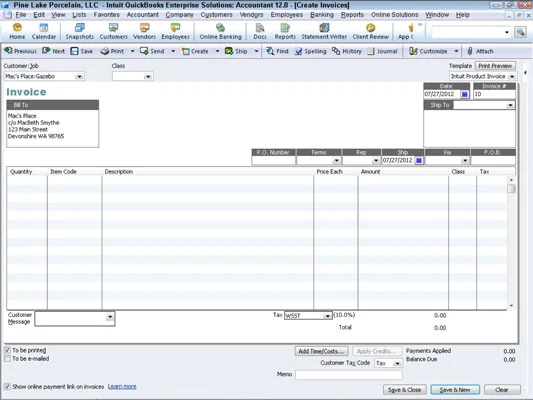Open the Employees center icon
Image resolution: width=533 pixels, height=400 pixels.
tap(175, 31)
